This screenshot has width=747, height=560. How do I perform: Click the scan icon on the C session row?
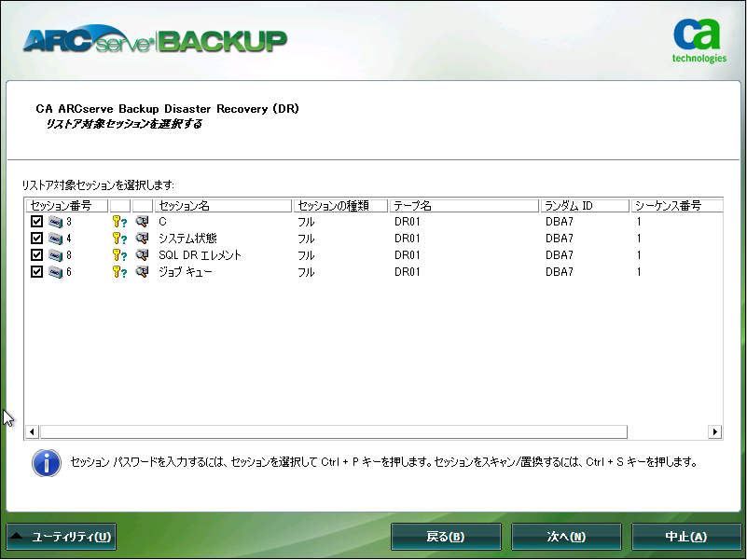click(142, 222)
